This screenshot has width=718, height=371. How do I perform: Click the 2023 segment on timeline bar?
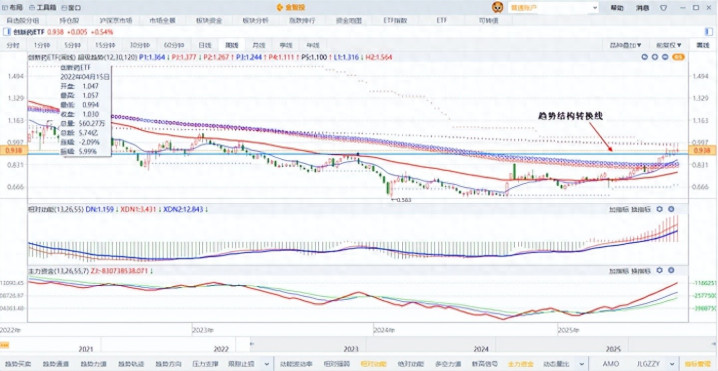click(351, 349)
